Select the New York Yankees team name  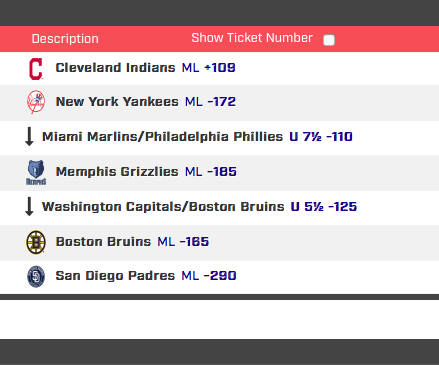117,101
